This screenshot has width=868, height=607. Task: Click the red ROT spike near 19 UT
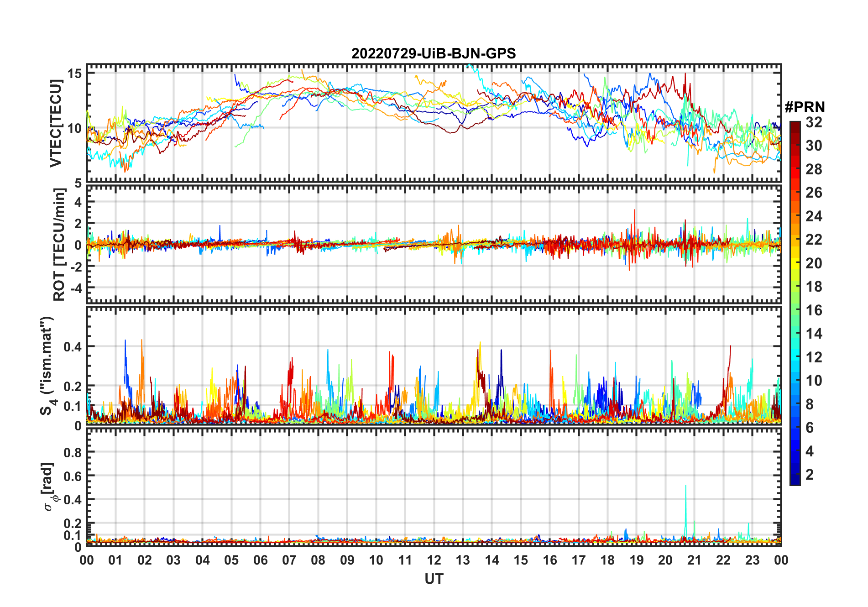click(x=634, y=219)
